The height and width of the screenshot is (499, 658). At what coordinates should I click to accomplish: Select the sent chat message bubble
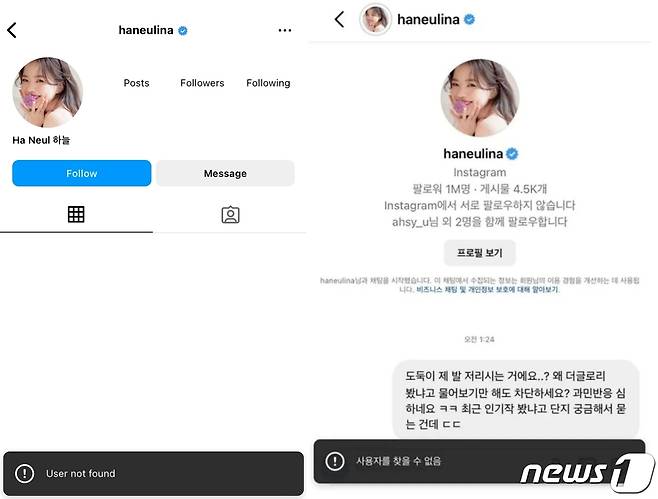(516, 400)
